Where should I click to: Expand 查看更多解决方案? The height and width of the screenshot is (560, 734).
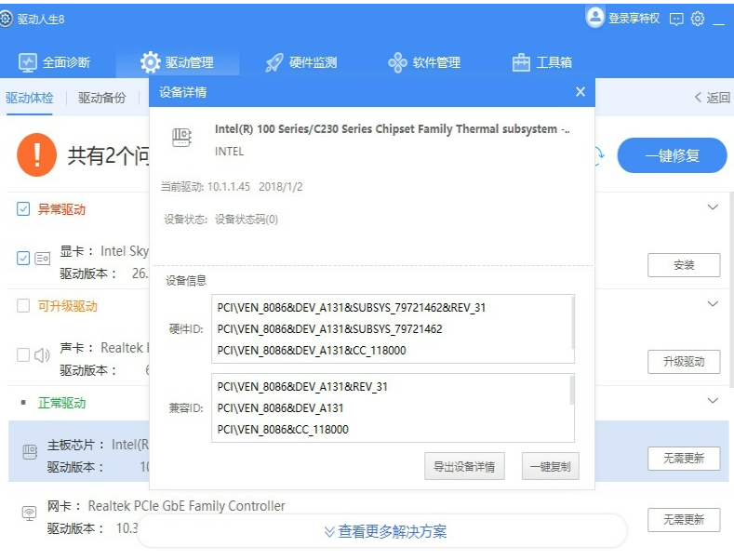coord(385,531)
